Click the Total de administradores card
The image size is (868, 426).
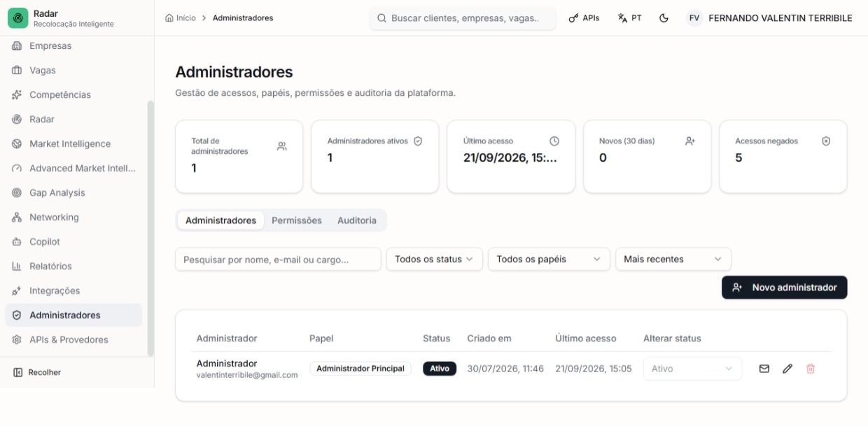pos(239,157)
